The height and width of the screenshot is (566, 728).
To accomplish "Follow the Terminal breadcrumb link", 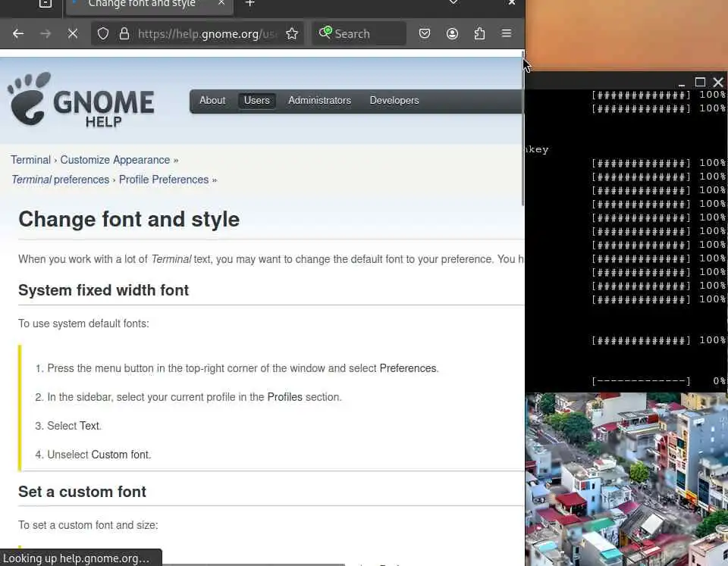I will coord(30,160).
